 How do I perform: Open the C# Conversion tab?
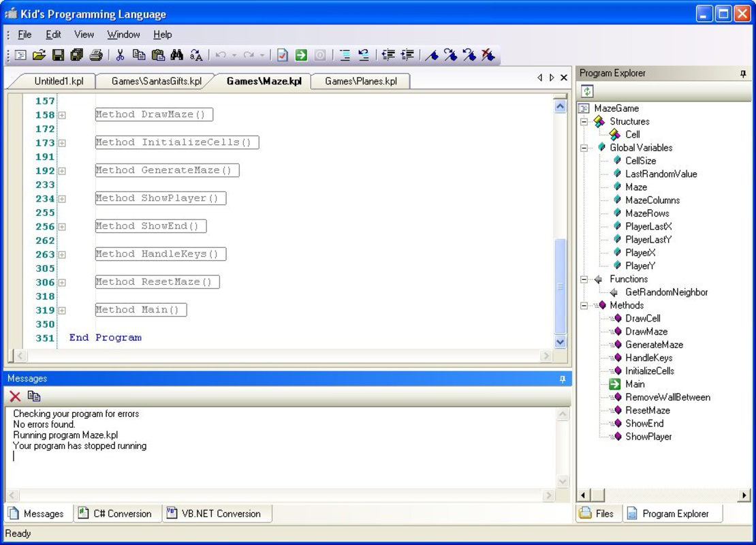[x=116, y=514]
